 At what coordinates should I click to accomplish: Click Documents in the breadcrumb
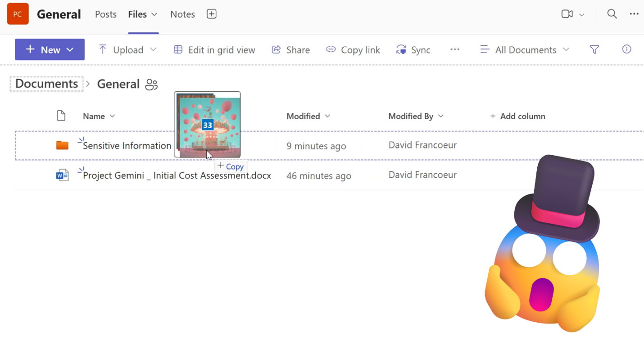pos(46,84)
